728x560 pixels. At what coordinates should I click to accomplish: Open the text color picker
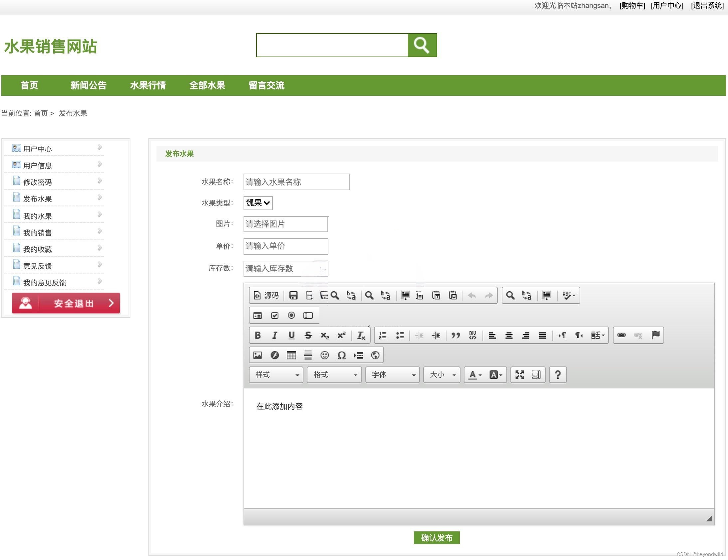pyautogui.click(x=475, y=375)
